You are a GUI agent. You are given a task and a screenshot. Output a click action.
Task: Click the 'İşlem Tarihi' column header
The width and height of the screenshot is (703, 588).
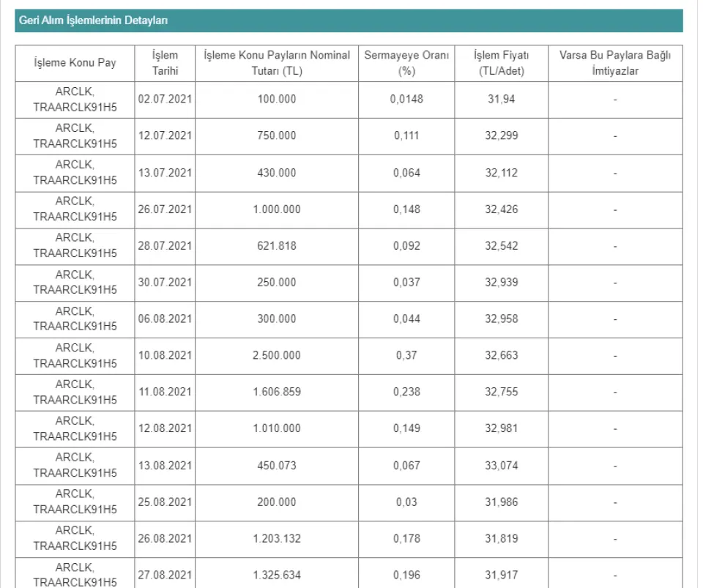tap(165, 63)
